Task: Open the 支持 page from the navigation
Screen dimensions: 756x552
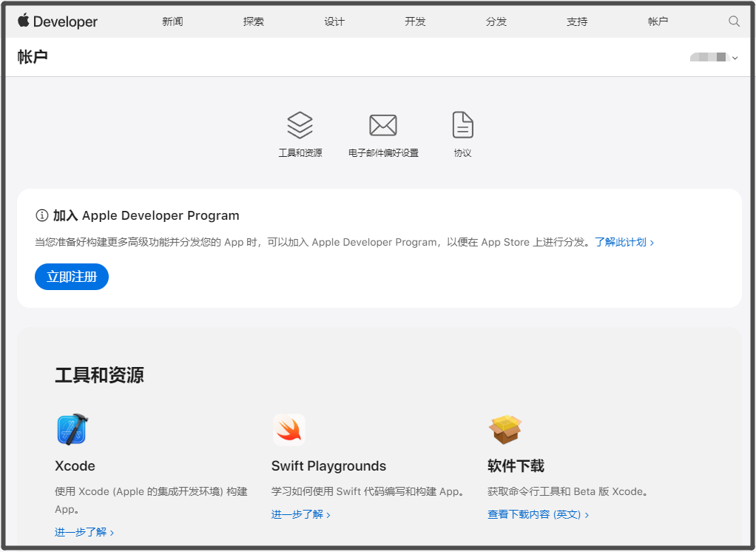Action: pyautogui.click(x=577, y=21)
